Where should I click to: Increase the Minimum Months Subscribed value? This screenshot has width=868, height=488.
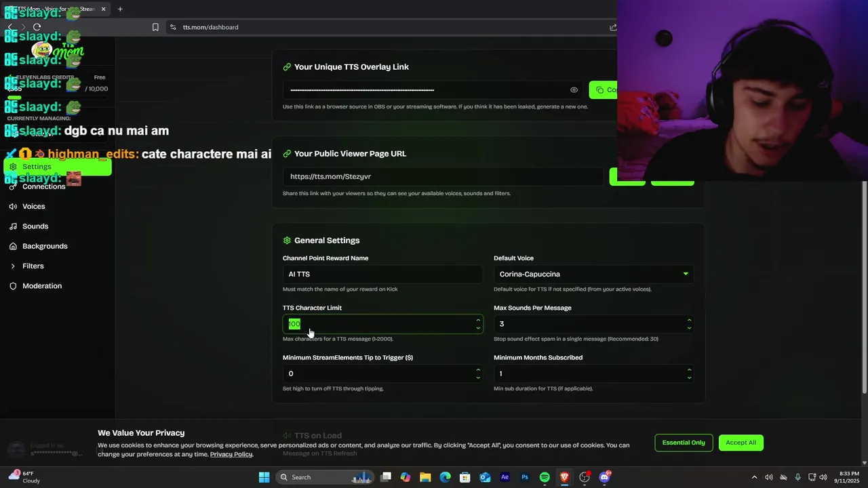[x=689, y=370]
